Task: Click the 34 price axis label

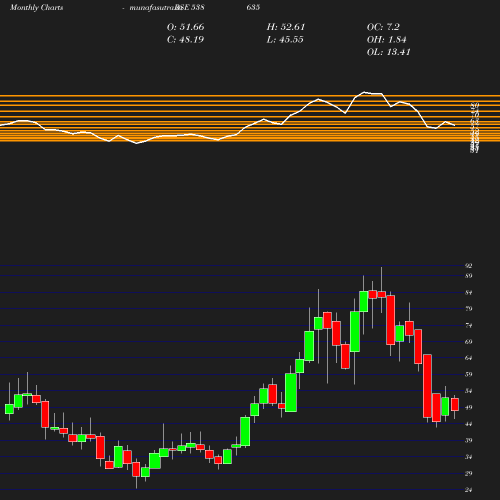Action: click(x=469, y=457)
